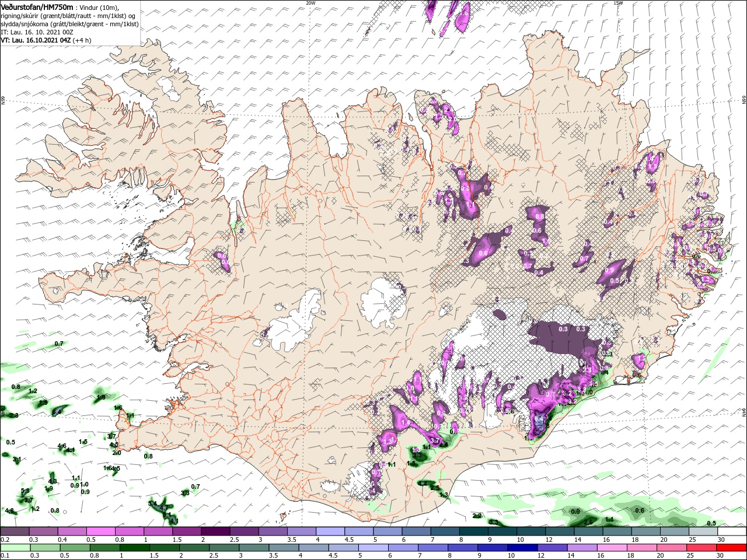Select the dark teal 8 snow scale swatch
Screen dimensions: 747x560
[x=474, y=531]
